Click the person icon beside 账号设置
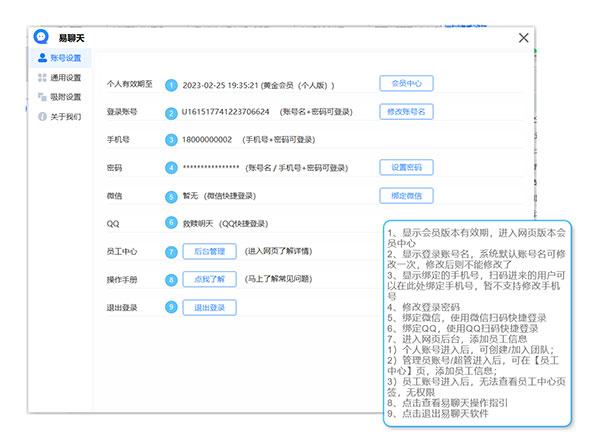The image size is (600, 445). 42,58
